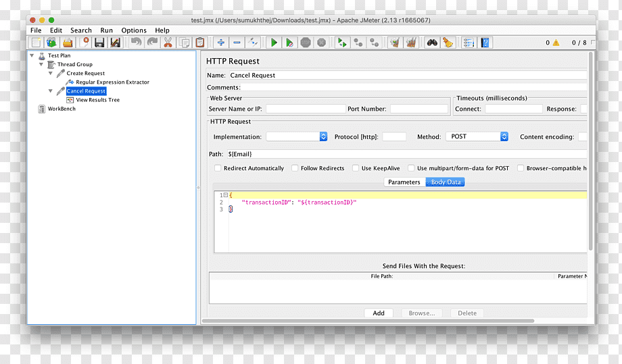Select Thread Group in the tree
The width and height of the screenshot is (622, 364).
74,64
